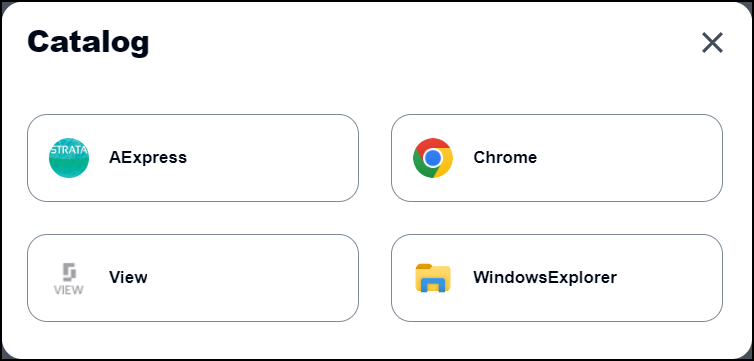The image size is (754, 361).
Task: Launch Chrome browser from the catalog
Action: pyautogui.click(x=557, y=158)
